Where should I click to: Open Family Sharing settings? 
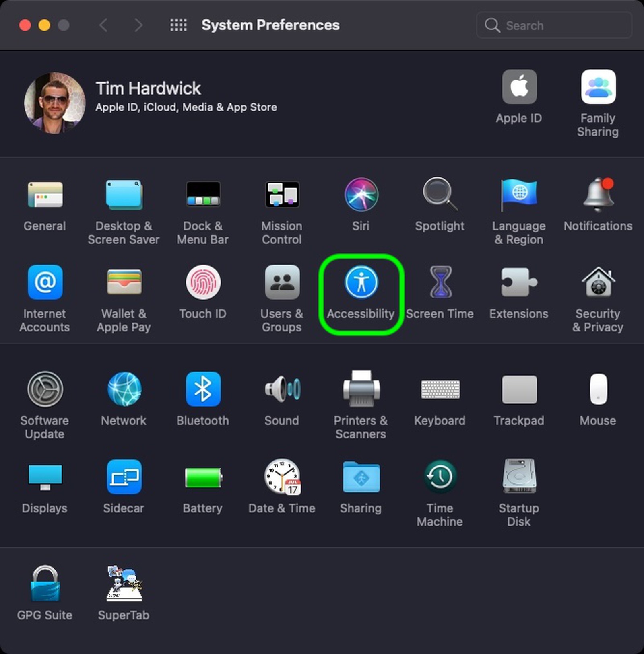pos(598,87)
